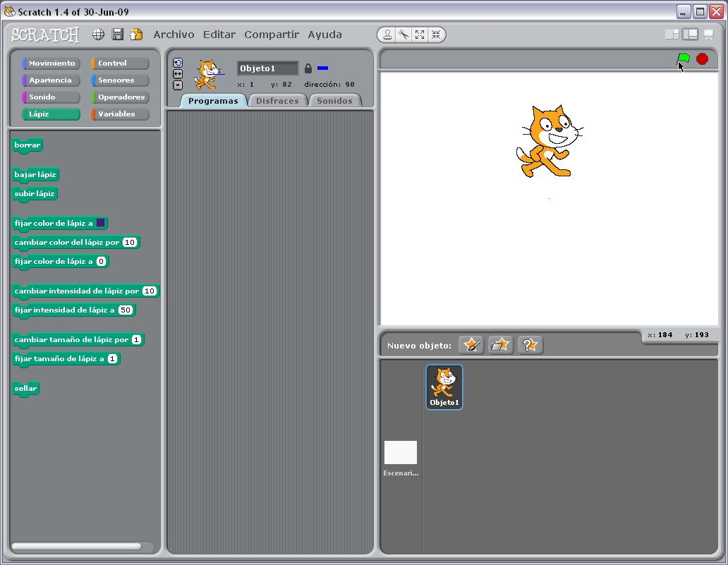Click the language globe icon
This screenshot has height=565, width=728.
(99, 35)
